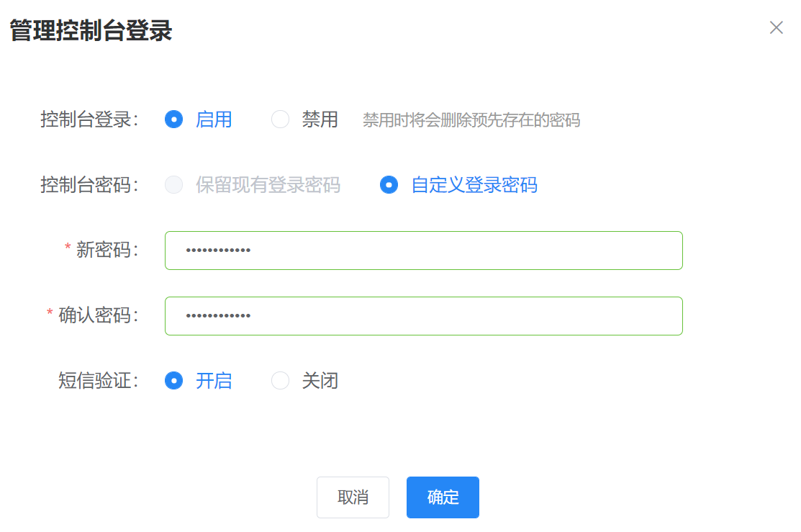Click the 控制台密码 field label
Screen dimensions: 801x532
(x=83, y=185)
